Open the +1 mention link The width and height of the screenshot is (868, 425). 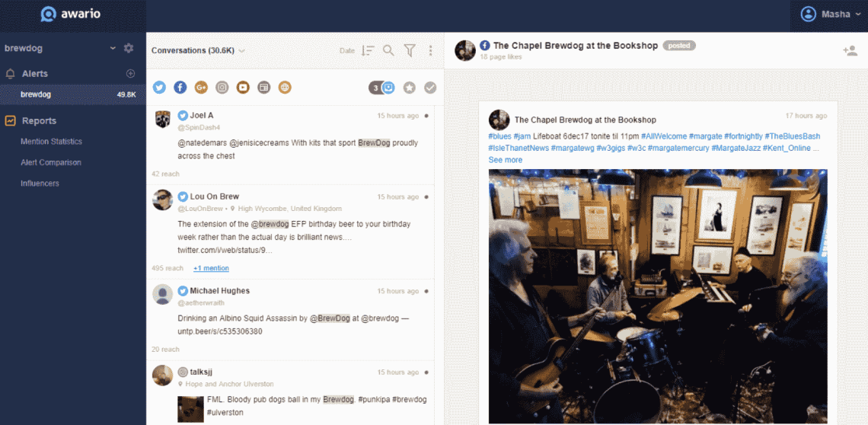pos(211,268)
